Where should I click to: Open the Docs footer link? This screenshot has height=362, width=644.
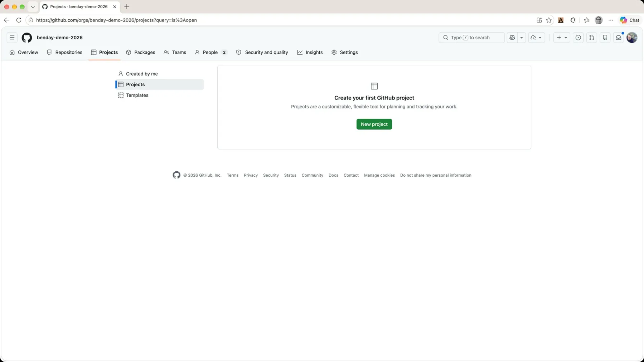click(x=333, y=175)
